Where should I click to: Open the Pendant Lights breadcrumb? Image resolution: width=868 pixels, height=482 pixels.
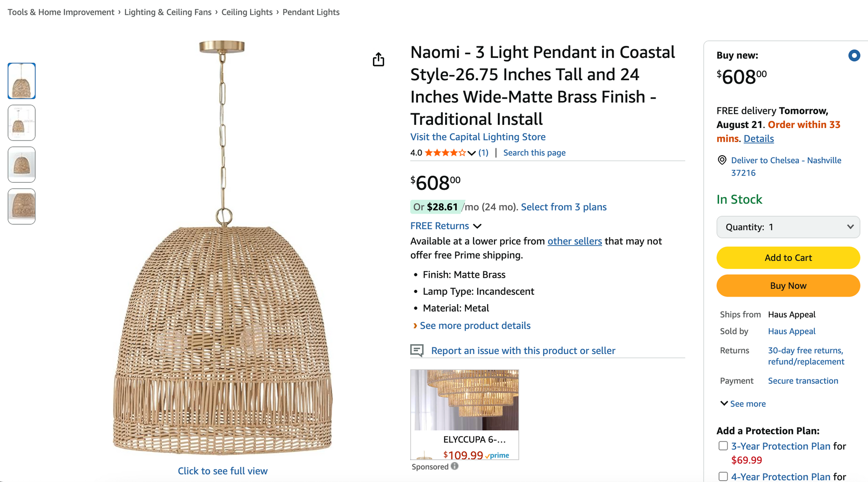[311, 12]
